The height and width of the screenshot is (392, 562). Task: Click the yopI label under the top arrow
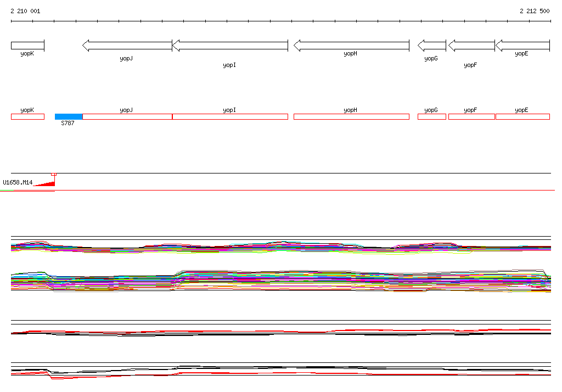pyautogui.click(x=229, y=65)
